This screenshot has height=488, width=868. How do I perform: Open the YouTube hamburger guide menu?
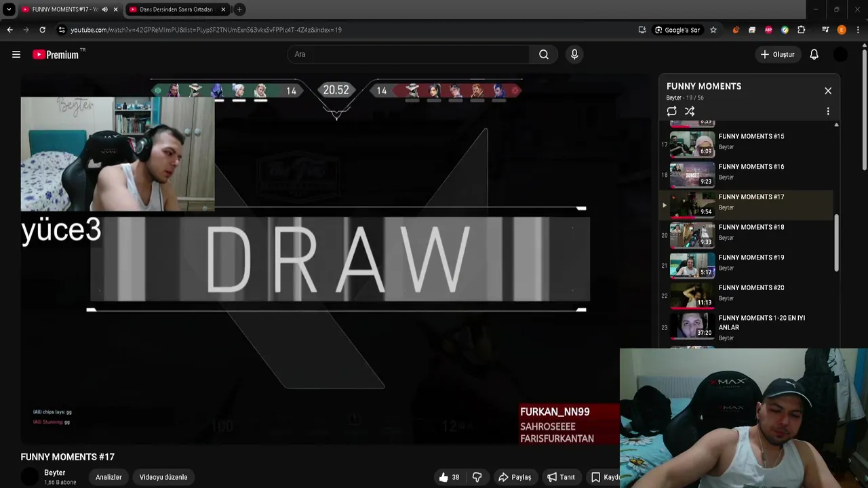point(16,54)
